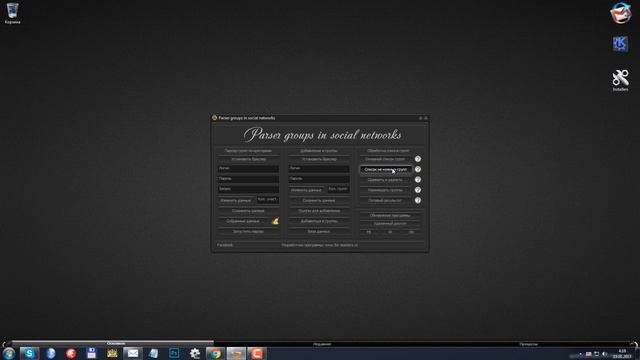Click Основное tab on the bottom strip
Screen dimensions: 640x360
(x=116, y=344)
